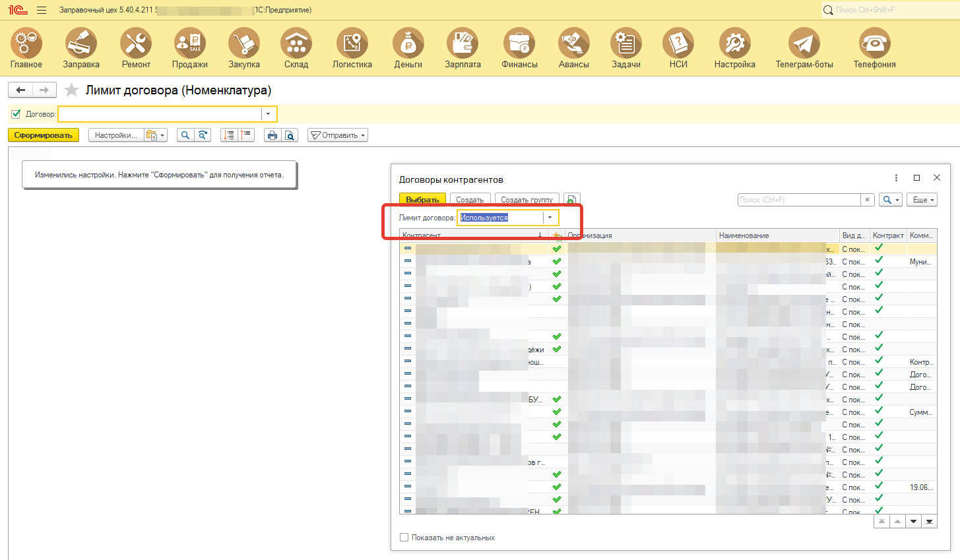Click Выбрать button in contracts dialog
This screenshot has width=960, height=560.
[422, 200]
